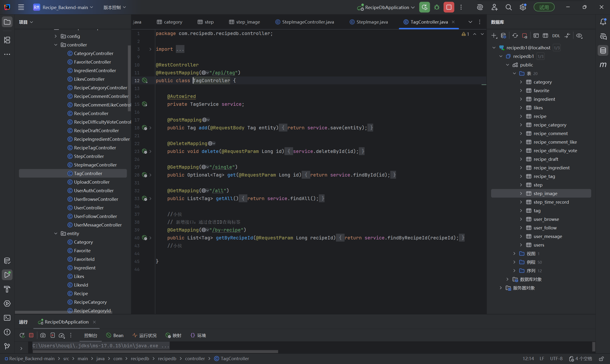
Task: Click the 试用 trial button
Action: click(x=544, y=7)
